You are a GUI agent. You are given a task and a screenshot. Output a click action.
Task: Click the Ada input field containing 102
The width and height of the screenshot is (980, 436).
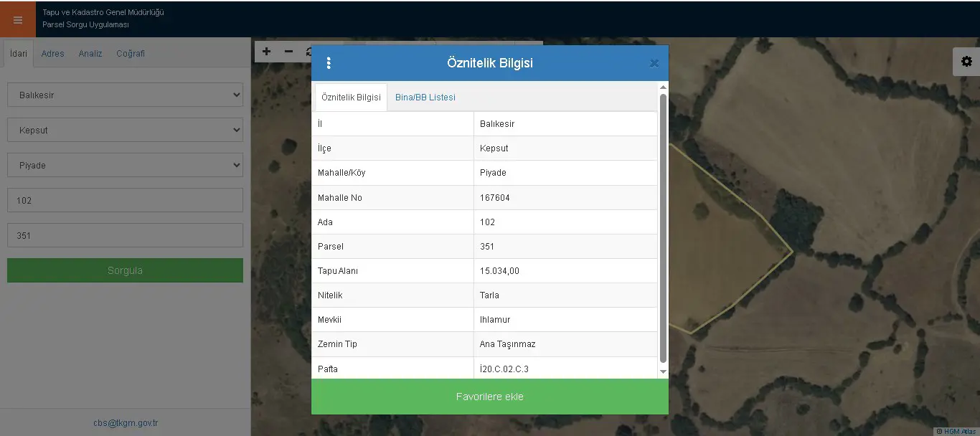[125, 200]
